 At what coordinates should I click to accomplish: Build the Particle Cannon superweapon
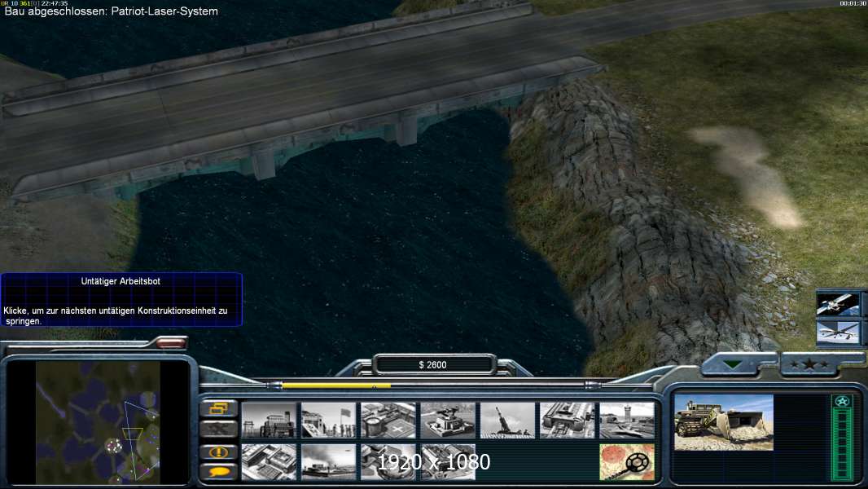tap(388, 462)
